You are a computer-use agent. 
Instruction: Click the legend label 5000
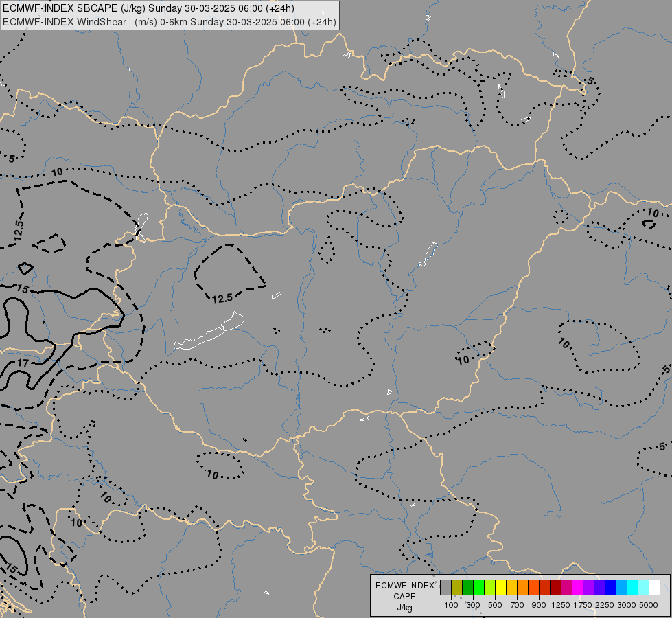click(649, 605)
